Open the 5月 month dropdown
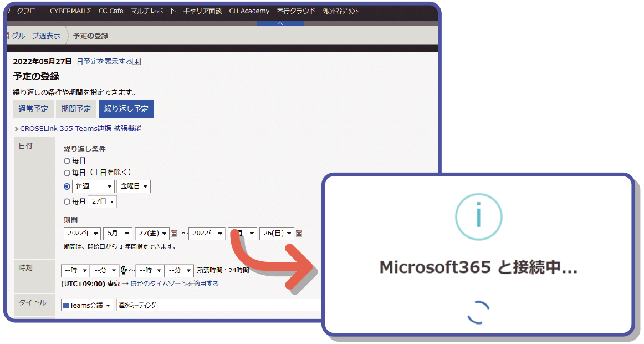The image size is (644, 344). 117,233
